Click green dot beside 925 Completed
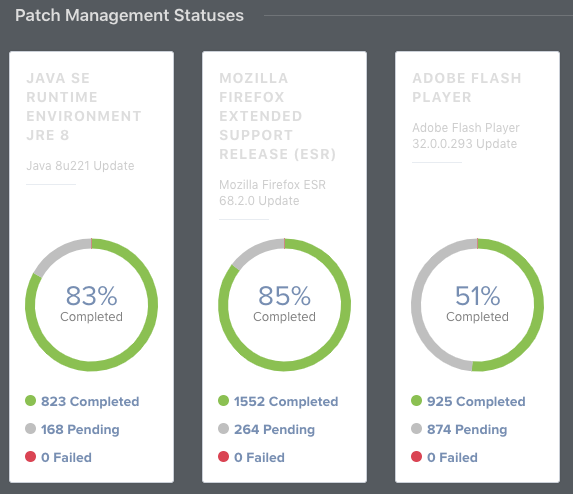Viewport: 573px width, 494px height. pos(417,400)
